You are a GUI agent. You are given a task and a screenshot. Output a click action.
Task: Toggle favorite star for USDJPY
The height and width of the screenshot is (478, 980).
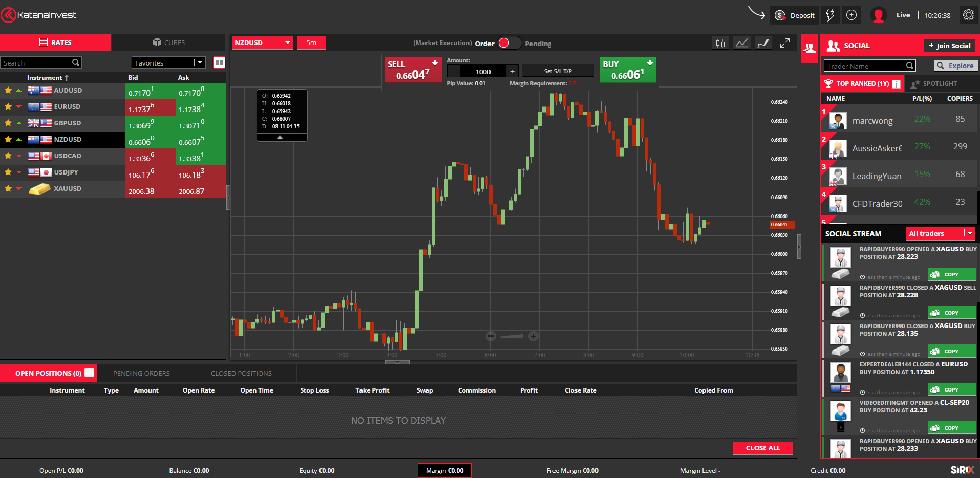tap(8, 172)
